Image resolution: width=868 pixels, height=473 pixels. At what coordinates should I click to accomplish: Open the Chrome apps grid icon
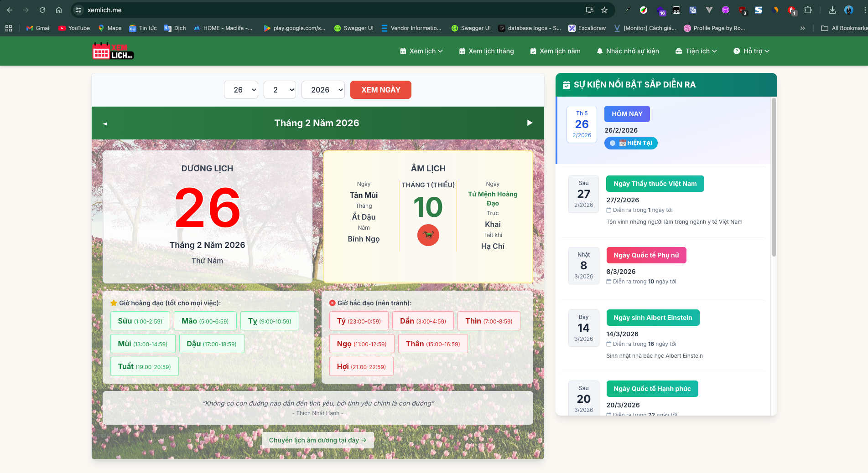coord(9,28)
